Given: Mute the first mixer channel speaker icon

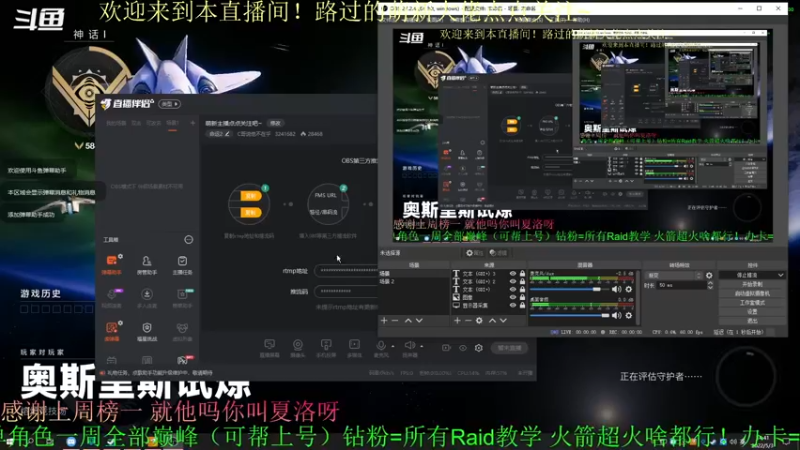Looking at the screenshot, I should pos(616,289).
